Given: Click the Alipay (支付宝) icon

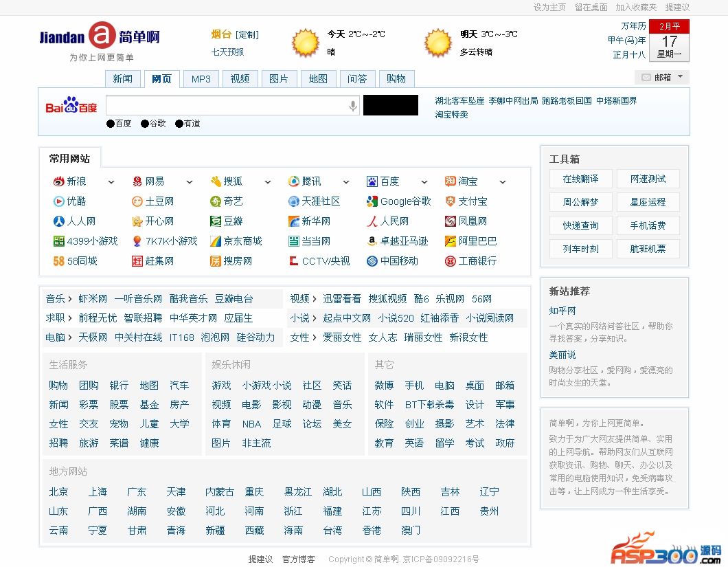Looking at the screenshot, I should coord(450,201).
